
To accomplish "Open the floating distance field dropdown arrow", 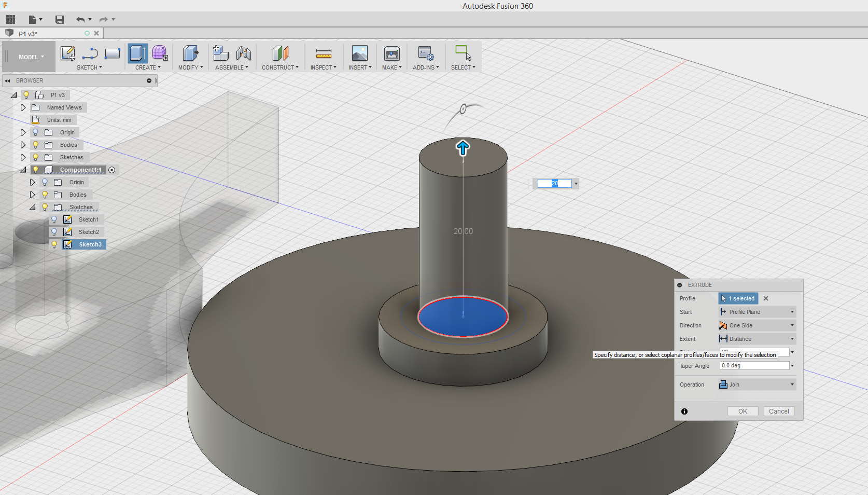I will pyautogui.click(x=576, y=184).
